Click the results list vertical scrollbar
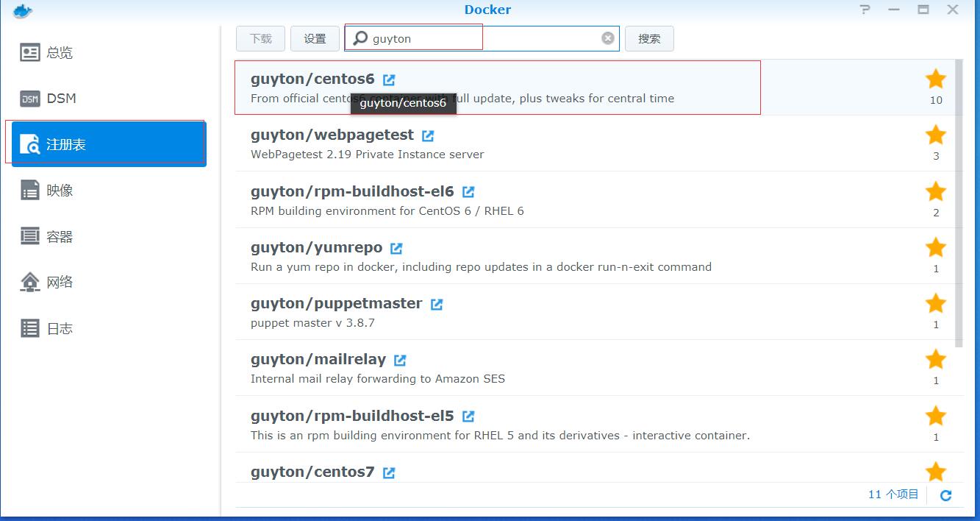Viewport: 980px width, 521px height. [x=959, y=203]
